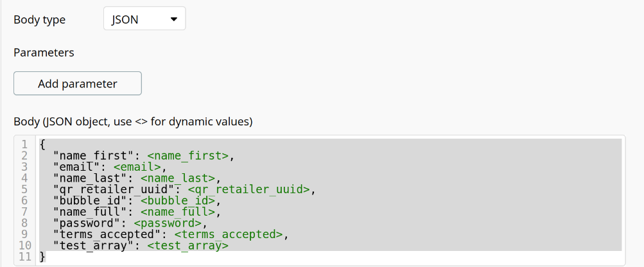The width and height of the screenshot is (644, 267).
Task: Click line number 1 in the gutter
Action: point(24,144)
